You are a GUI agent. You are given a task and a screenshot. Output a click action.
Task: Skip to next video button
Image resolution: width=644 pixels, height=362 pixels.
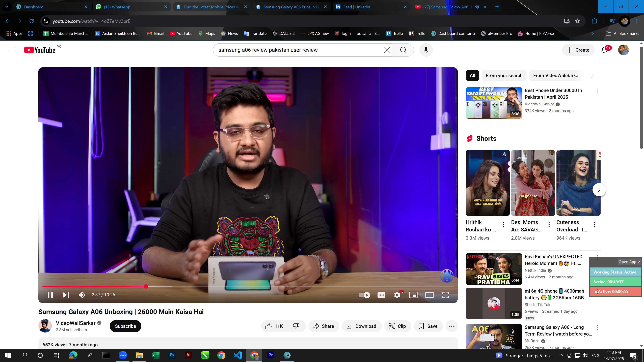tap(66, 295)
